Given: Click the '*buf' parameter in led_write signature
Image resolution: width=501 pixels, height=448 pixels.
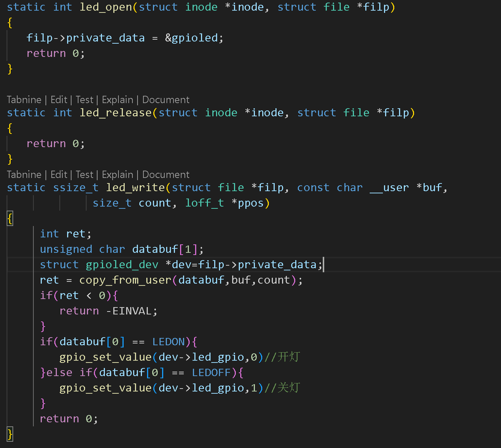Looking at the screenshot, I should tap(429, 187).
